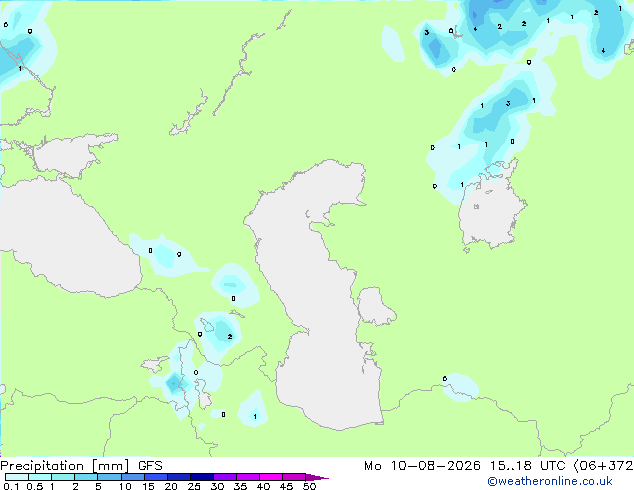
Task: Pick the 1–2 mm legend color swatch
Action: (63, 477)
